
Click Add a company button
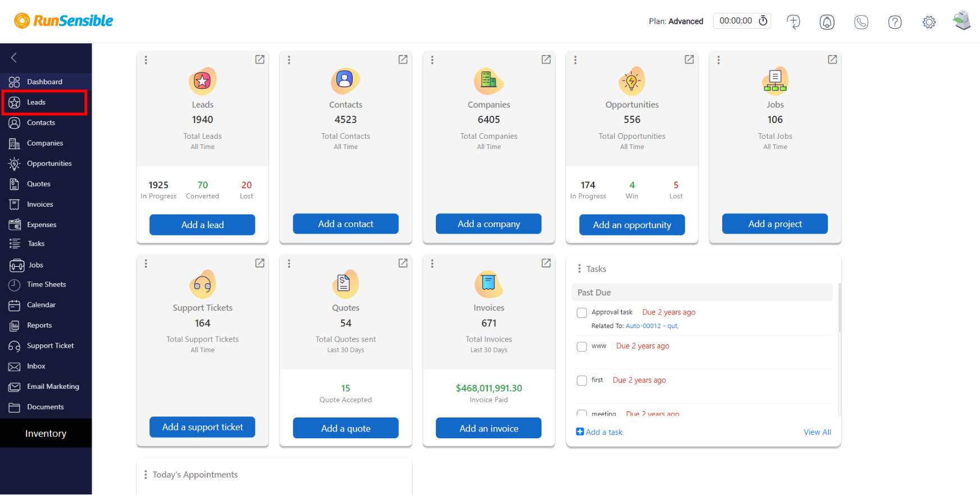pos(489,224)
